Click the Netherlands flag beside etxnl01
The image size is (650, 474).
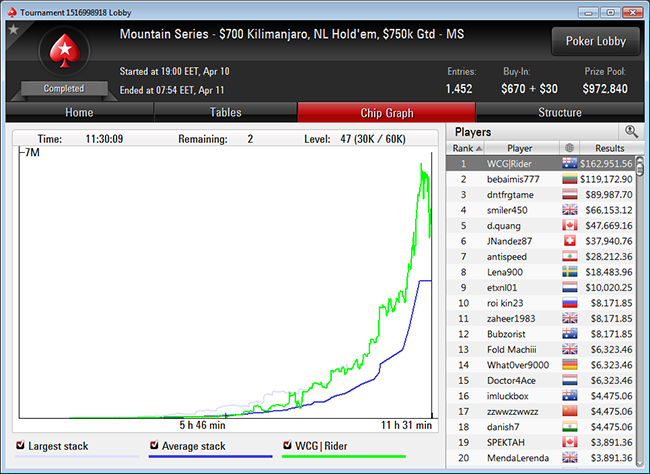570,287
